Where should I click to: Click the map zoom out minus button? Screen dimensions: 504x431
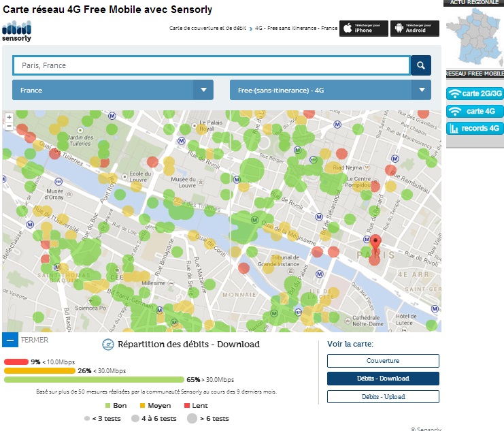pos(8,126)
